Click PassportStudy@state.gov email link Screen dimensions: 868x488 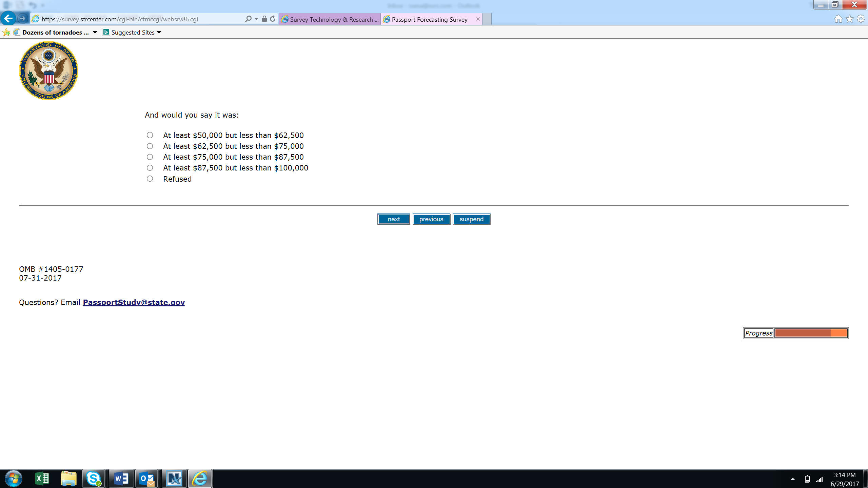(x=134, y=302)
